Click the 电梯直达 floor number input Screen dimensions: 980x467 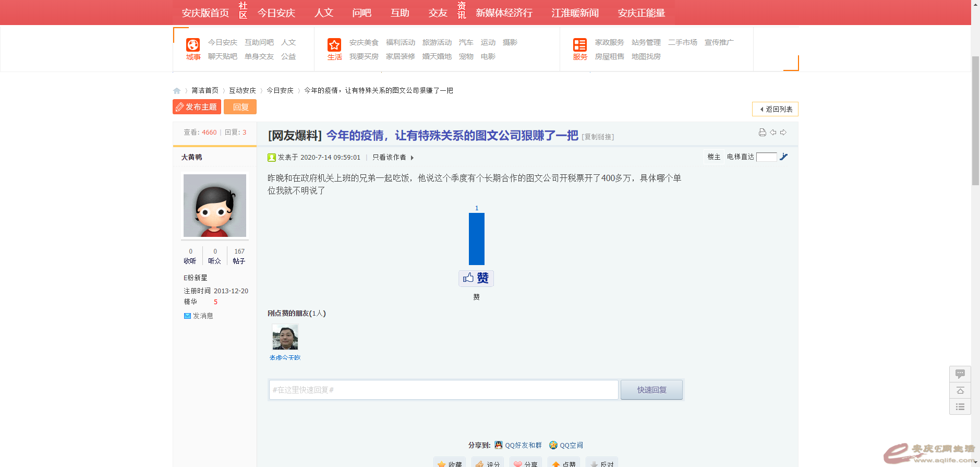tap(766, 157)
